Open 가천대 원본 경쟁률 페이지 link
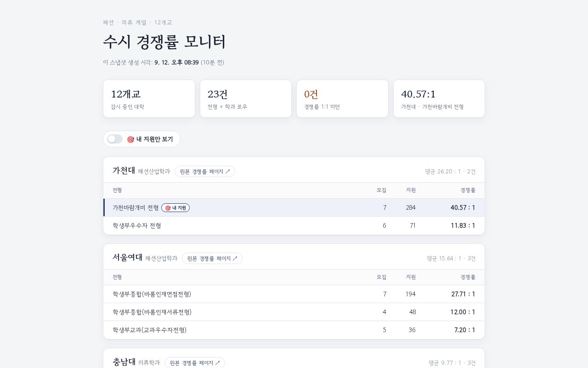The image size is (588, 368). 205,172
